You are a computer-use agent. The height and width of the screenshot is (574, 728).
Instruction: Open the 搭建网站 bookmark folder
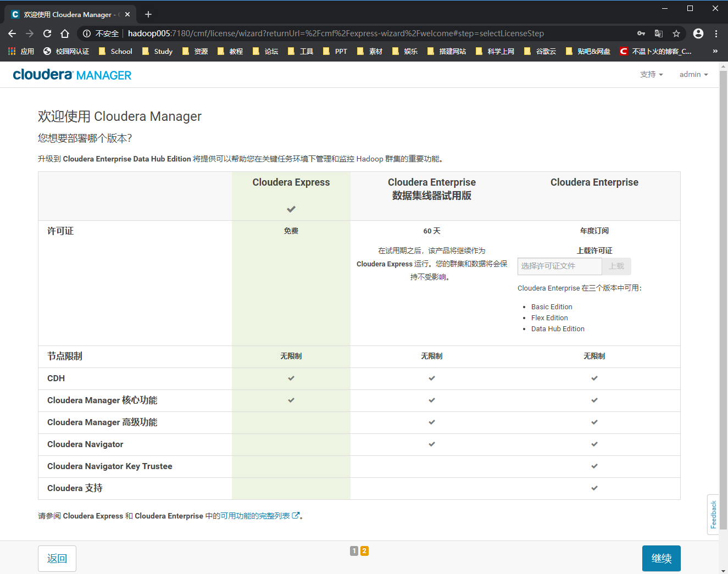click(447, 51)
